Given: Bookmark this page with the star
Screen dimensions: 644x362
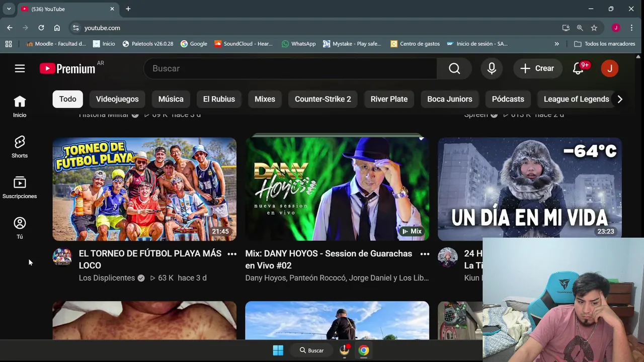Looking at the screenshot, I should click(594, 28).
